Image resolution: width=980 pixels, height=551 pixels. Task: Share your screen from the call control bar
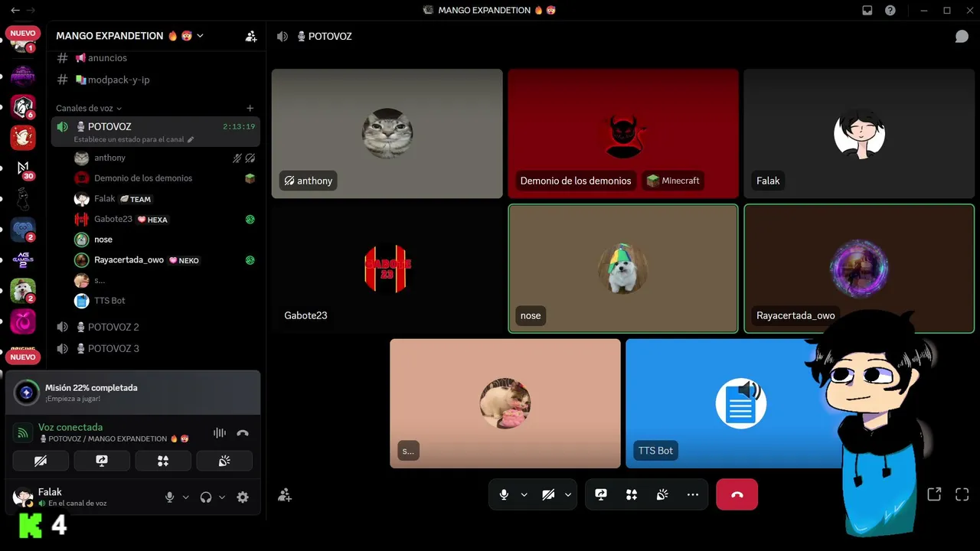[x=601, y=495]
